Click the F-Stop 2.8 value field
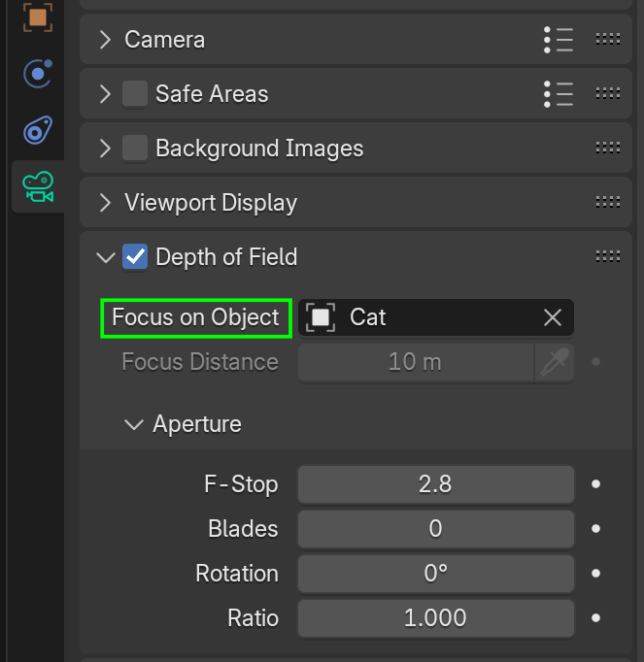The image size is (644, 662). tap(436, 484)
